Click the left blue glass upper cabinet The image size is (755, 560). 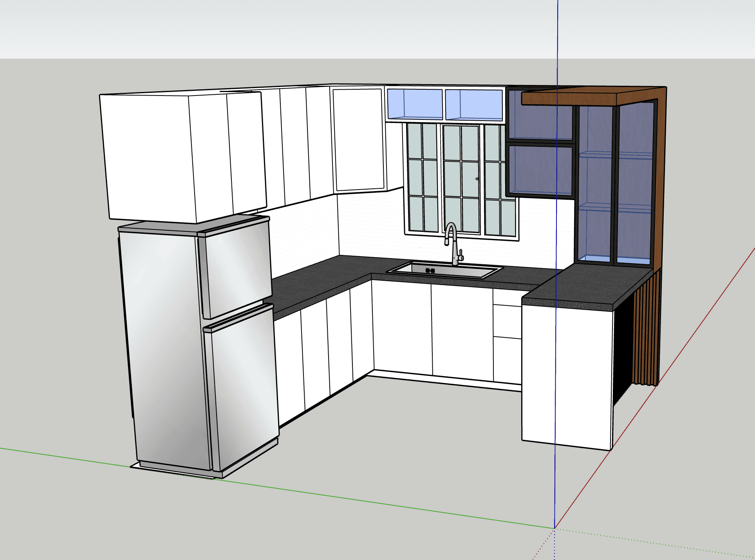[414, 104]
